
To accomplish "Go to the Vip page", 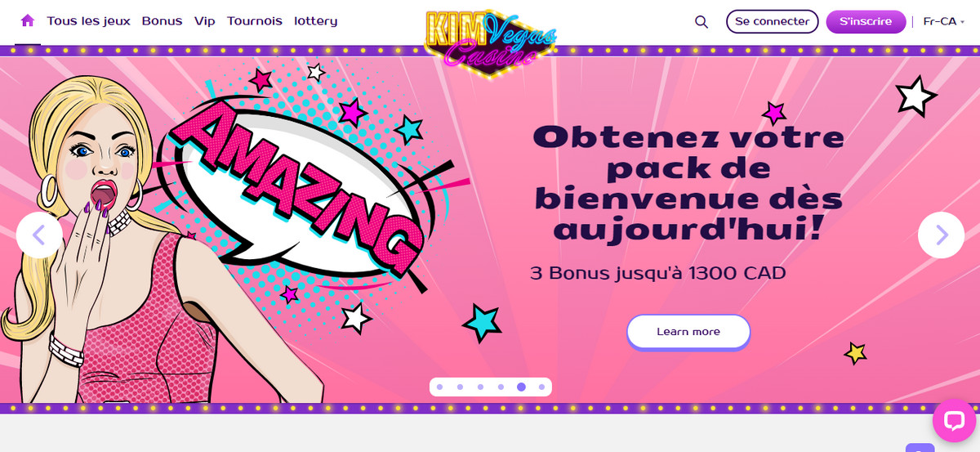I will tap(205, 21).
